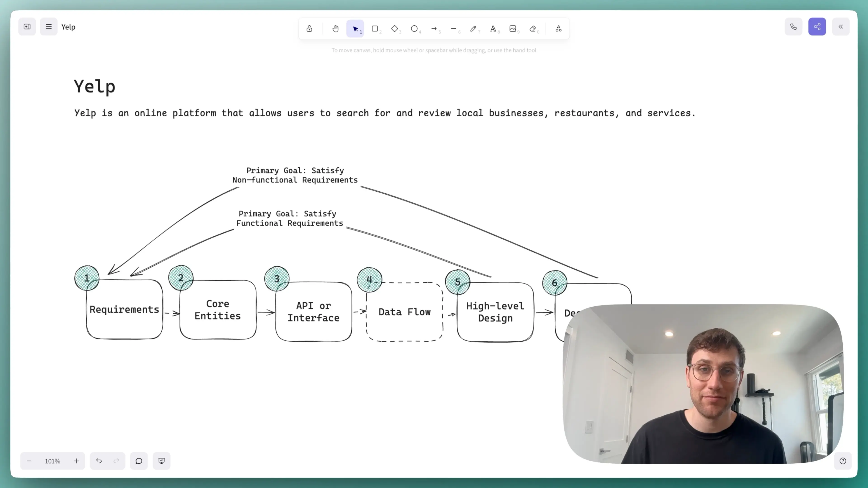Click zoom in plus button
This screenshot has width=868, height=488.
tap(76, 461)
